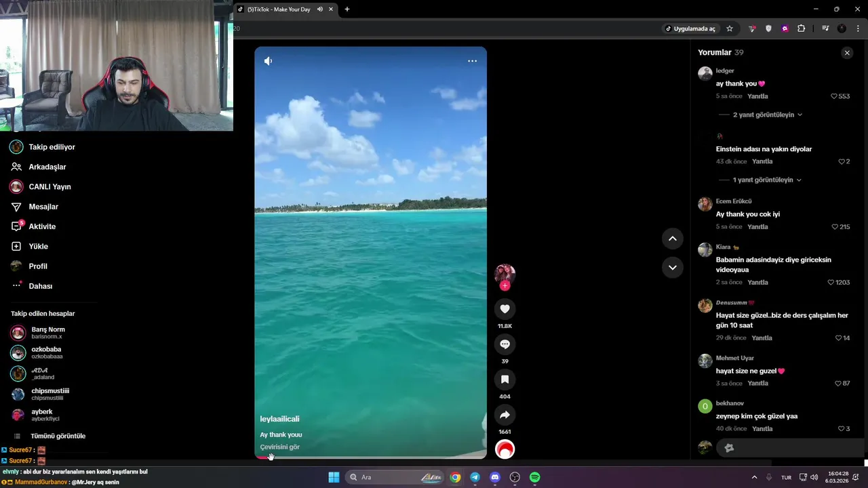Like Ecem Erükcü's comment
Viewport: 868px width, 488px height.
click(x=835, y=227)
